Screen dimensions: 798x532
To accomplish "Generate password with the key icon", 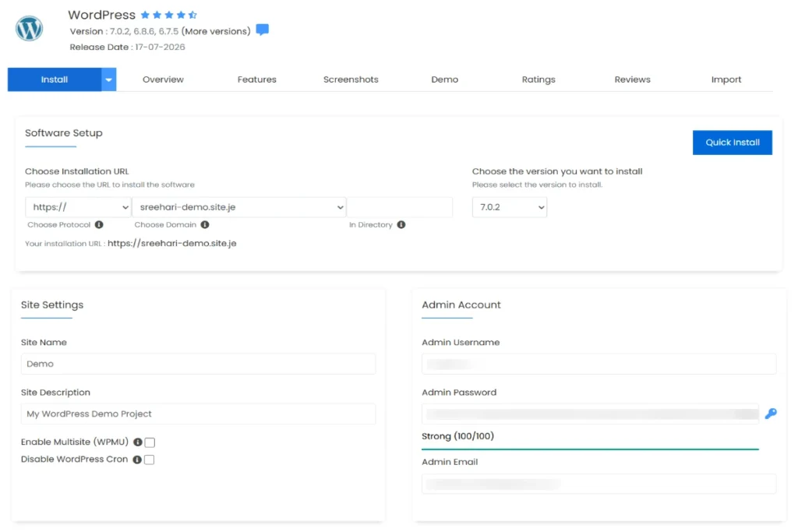I will [771, 414].
